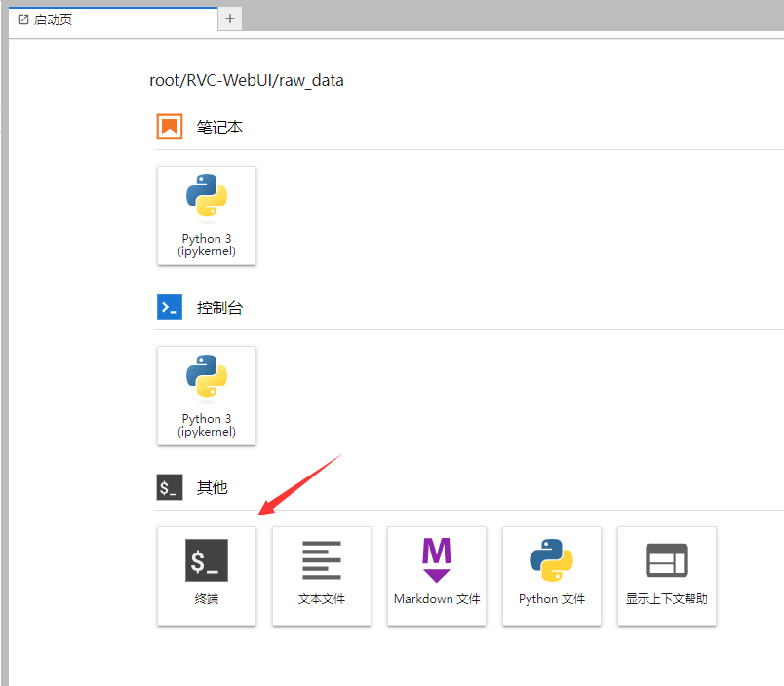Click the root/RVC-WebUI/raw_data path text

[247, 80]
